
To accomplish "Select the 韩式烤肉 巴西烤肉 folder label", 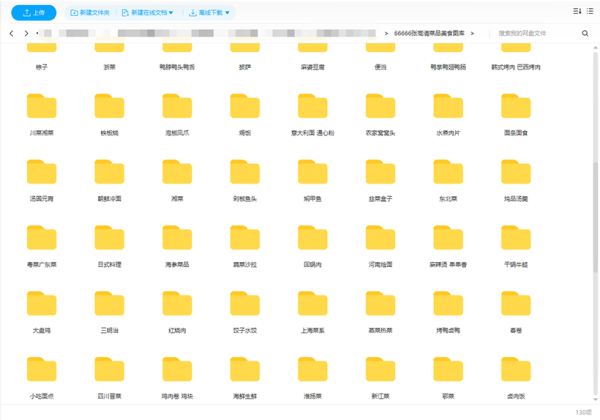I will point(516,67).
